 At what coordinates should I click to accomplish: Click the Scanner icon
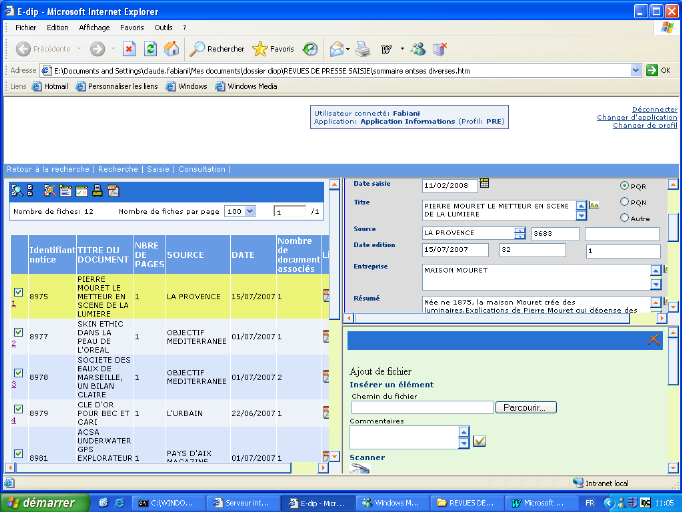tap(359, 469)
